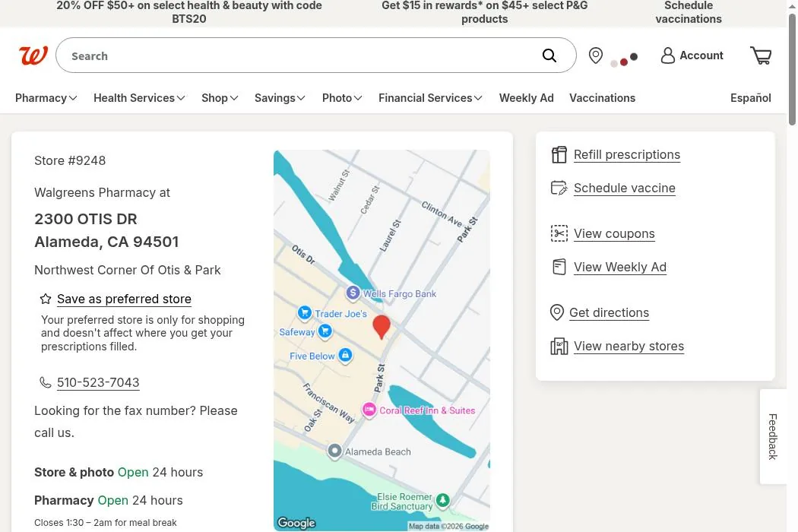Screen dimensions: 798x532
Task: Open the Account menu label
Action: coord(701,55)
